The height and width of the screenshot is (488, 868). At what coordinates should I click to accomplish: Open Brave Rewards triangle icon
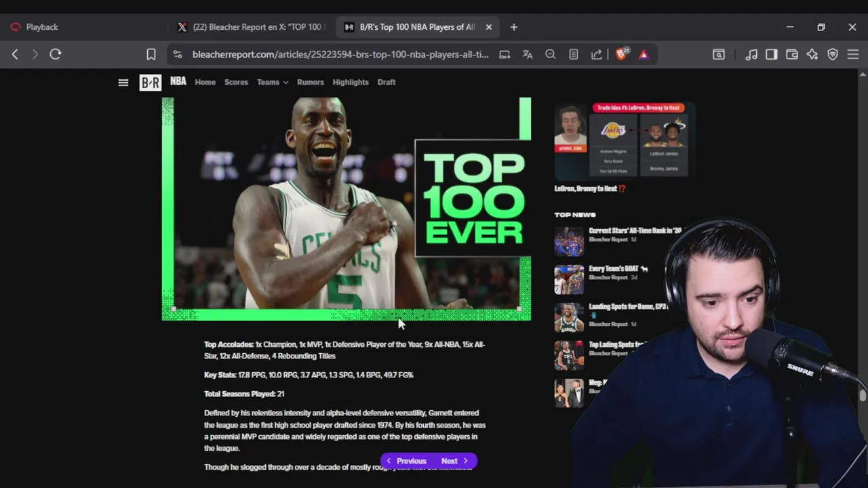644,54
